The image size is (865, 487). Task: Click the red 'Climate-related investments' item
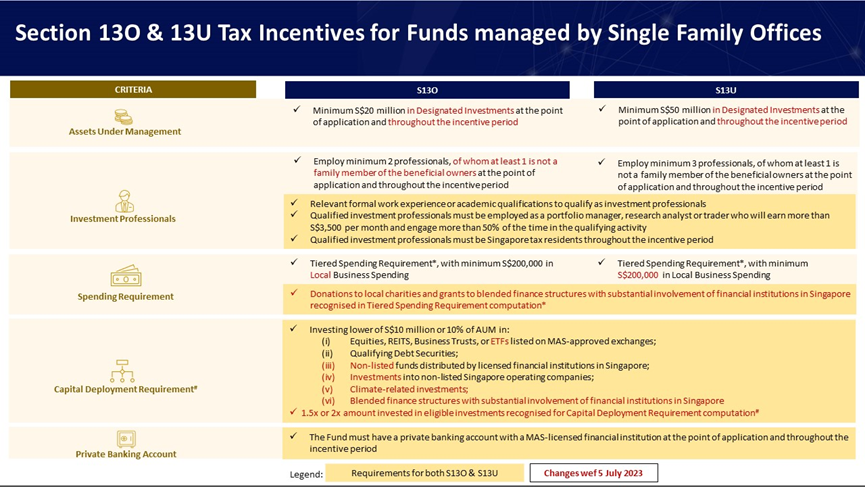tap(409, 389)
